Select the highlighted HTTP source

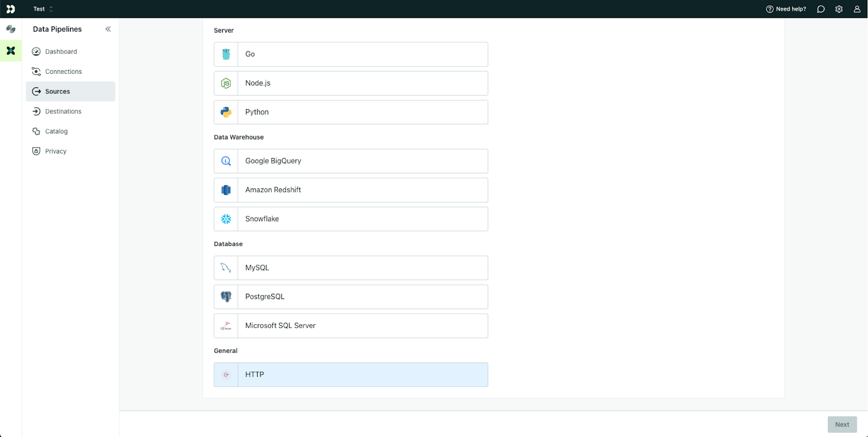tap(351, 375)
